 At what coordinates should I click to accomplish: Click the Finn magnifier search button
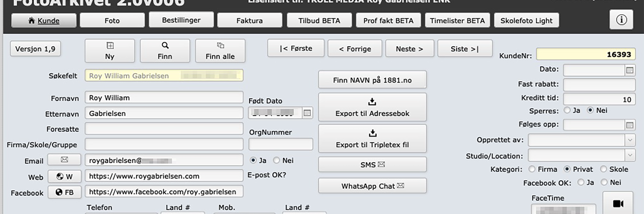pos(165,51)
